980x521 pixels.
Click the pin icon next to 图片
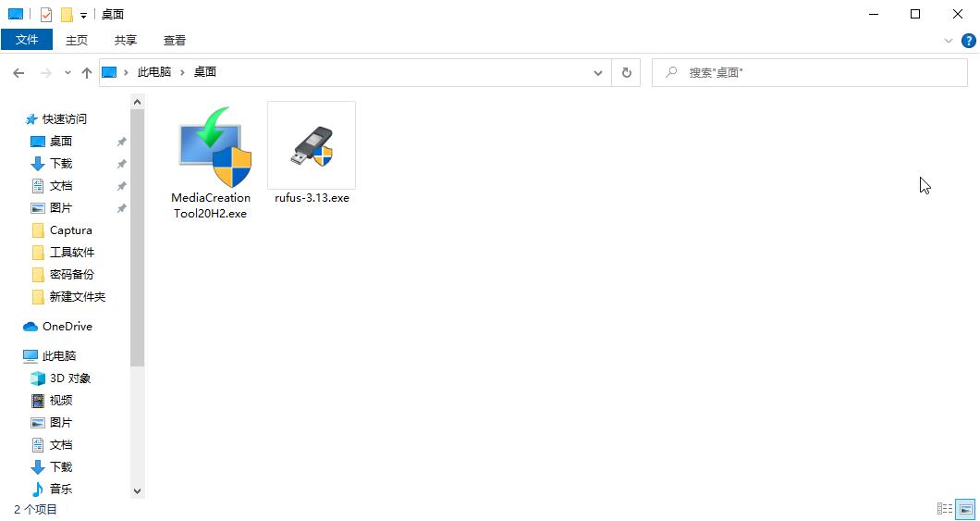[122, 208]
